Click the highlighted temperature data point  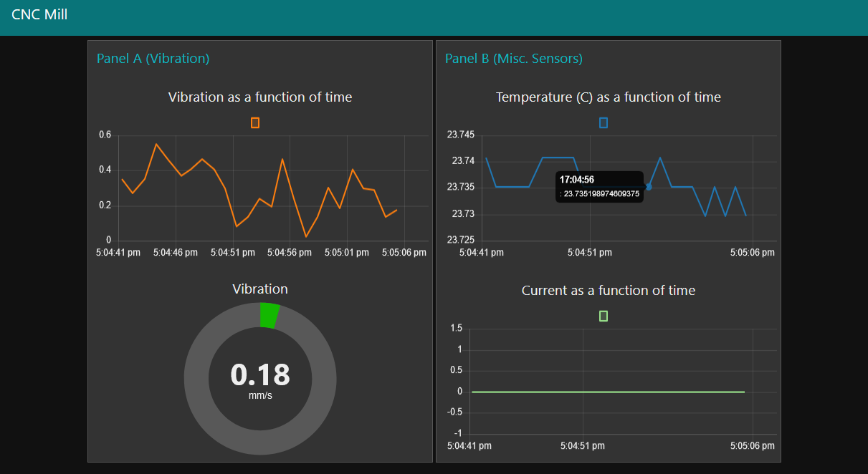tap(649, 187)
